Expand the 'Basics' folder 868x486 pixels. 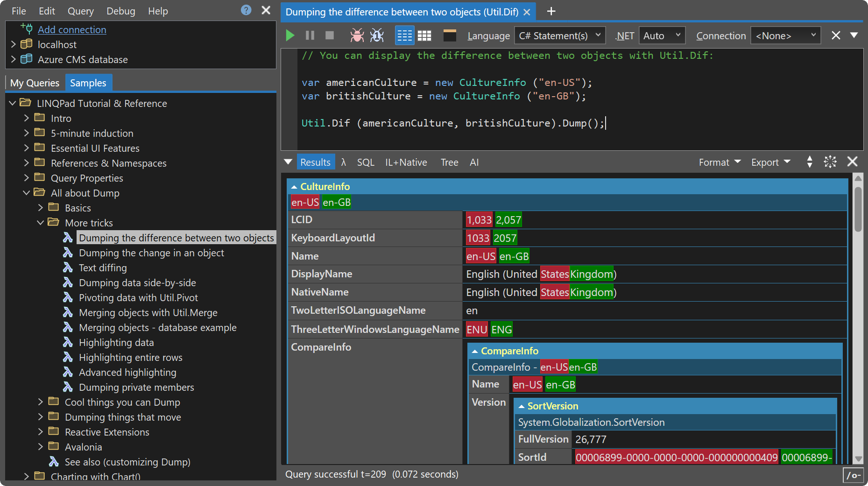41,208
